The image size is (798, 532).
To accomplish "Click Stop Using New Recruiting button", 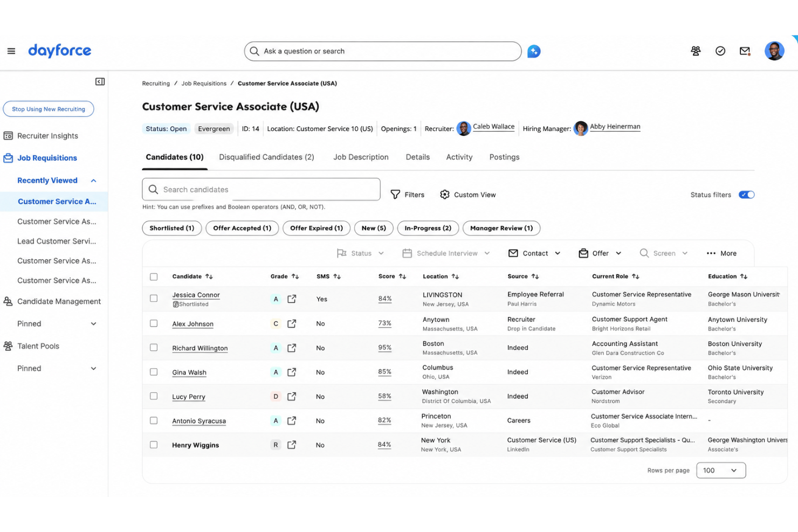I will click(x=49, y=109).
